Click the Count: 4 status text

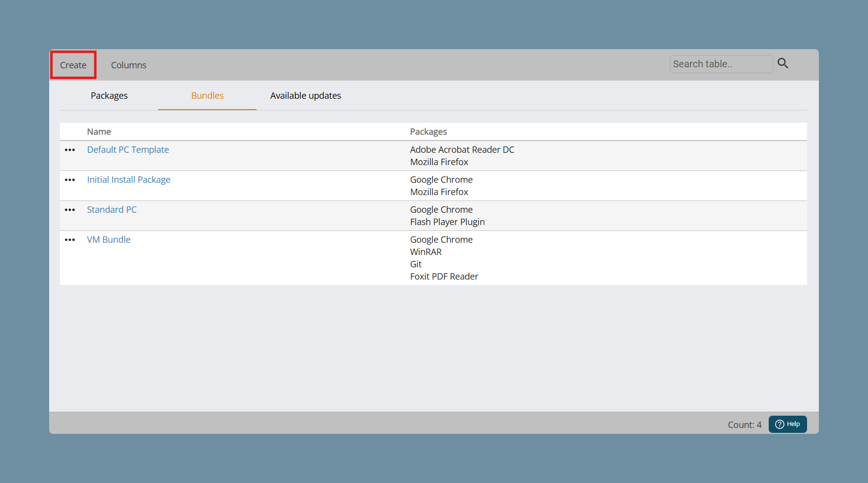tap(745, 425)
